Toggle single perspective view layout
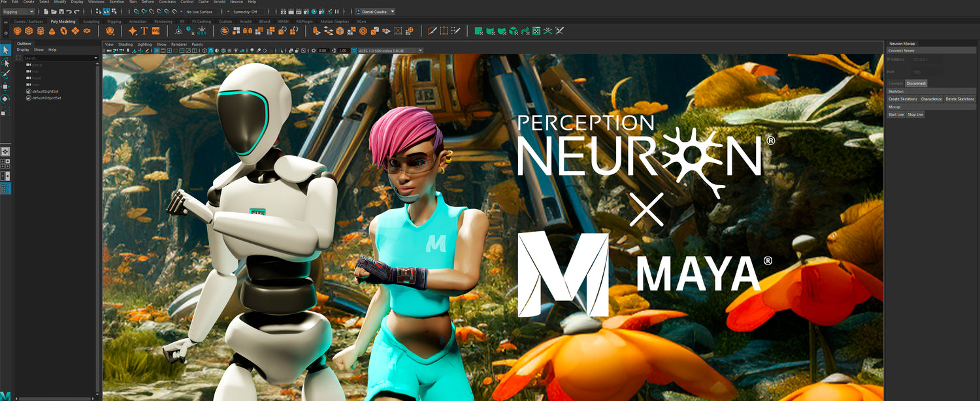The width and height of the screenshot is (980, 401). click(5, 151)
